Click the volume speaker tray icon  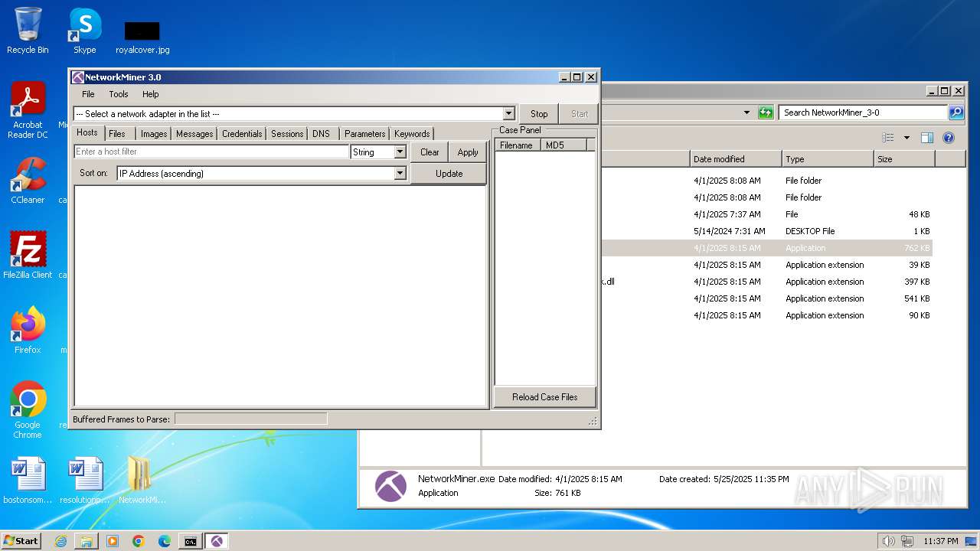click(x=888, y=541)
